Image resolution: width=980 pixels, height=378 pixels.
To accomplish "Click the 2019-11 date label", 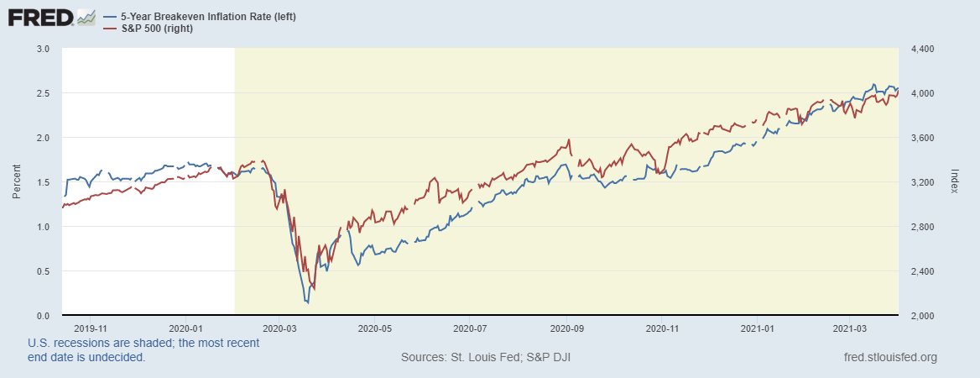I will click(86, 328).
